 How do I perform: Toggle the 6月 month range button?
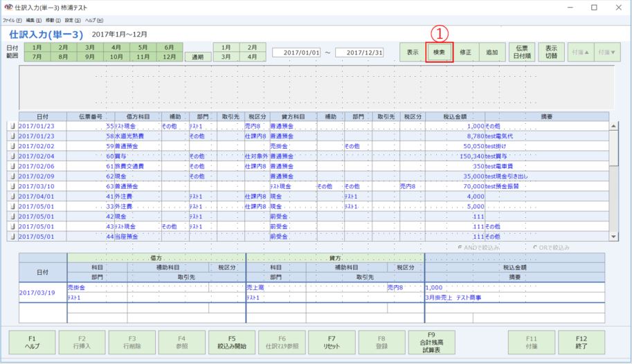170,48
